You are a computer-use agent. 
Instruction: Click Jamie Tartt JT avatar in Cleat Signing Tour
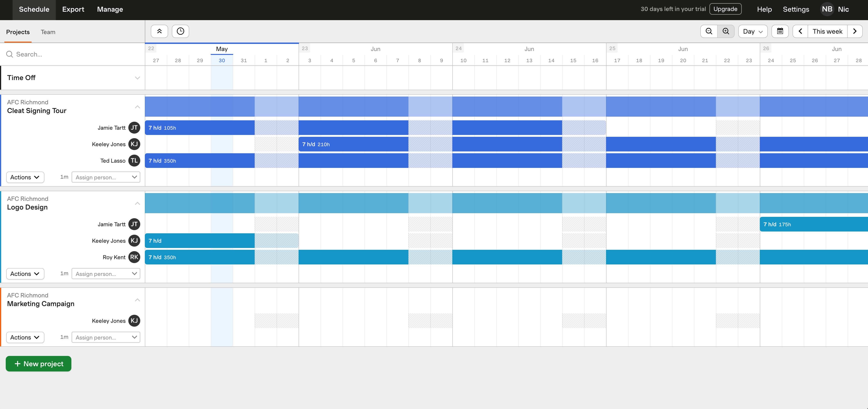coord(134,128)
